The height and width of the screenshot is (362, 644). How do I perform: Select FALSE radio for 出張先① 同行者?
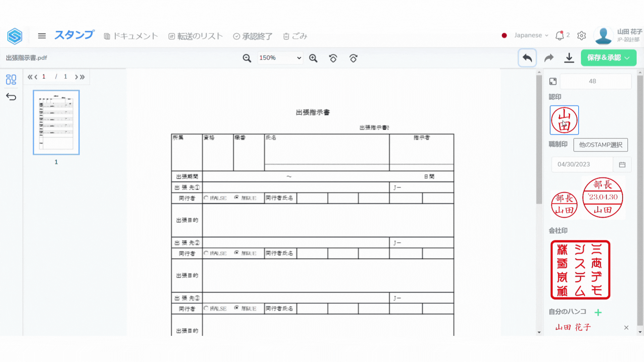click(206, 198)
